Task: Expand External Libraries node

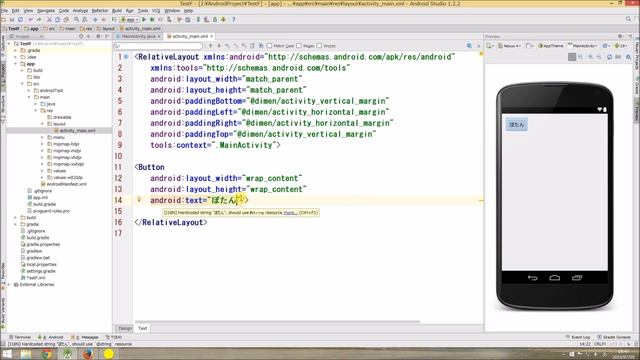Action: [9, 284]
